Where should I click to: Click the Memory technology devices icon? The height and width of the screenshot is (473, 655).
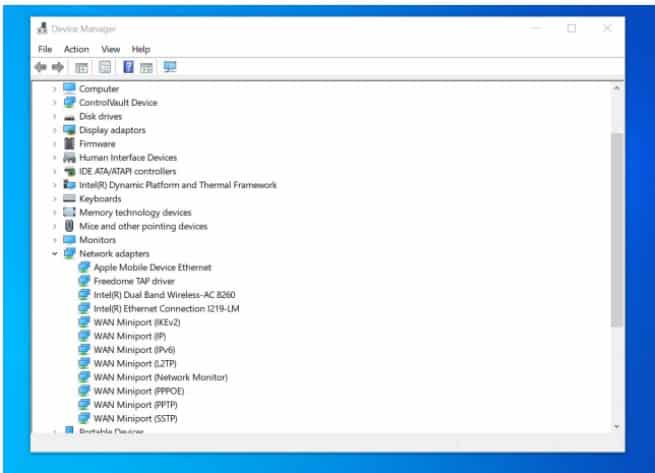[69, 212]
